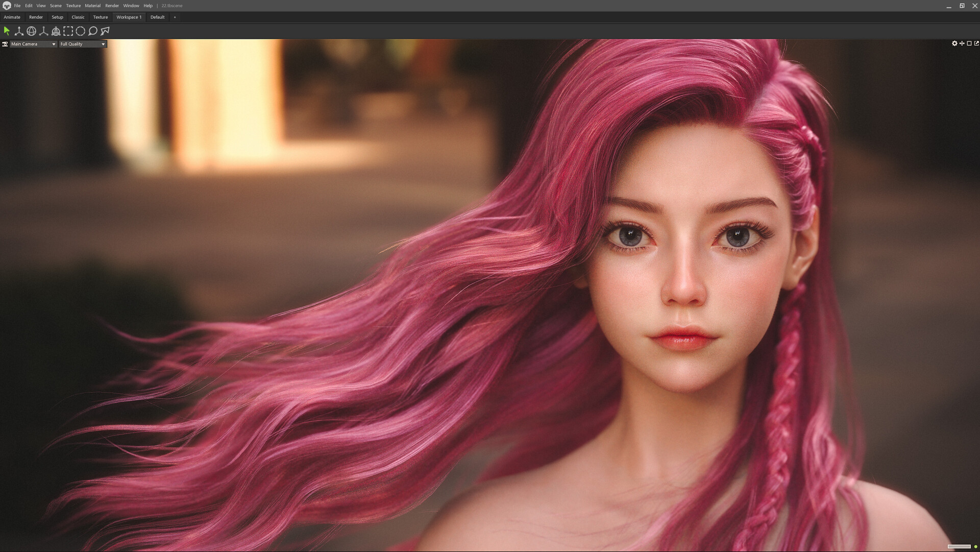
Task: Switch to the Setup workspace tab
Action: (57, 17)
